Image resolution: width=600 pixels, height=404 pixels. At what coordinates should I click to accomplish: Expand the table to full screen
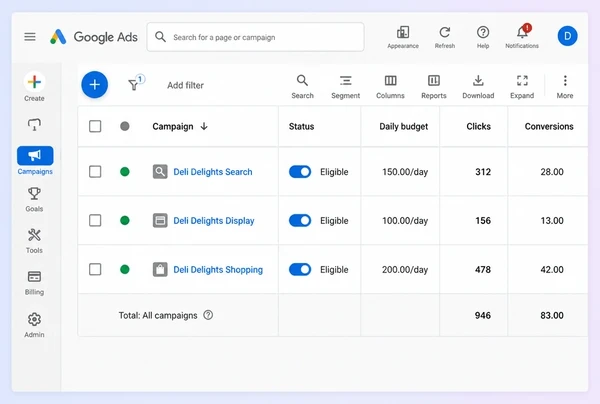(x=522, y=87)
